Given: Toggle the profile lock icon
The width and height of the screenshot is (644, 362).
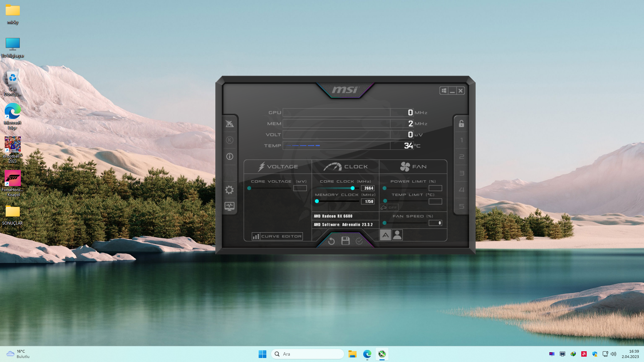Looking at the screenshot, I should pos(462,124).
